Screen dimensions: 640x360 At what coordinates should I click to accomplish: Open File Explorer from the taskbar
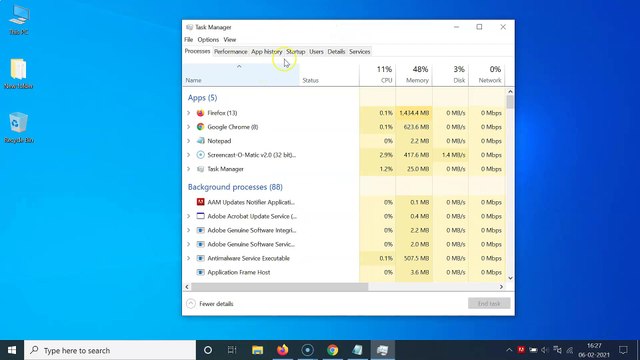point(258,350)
